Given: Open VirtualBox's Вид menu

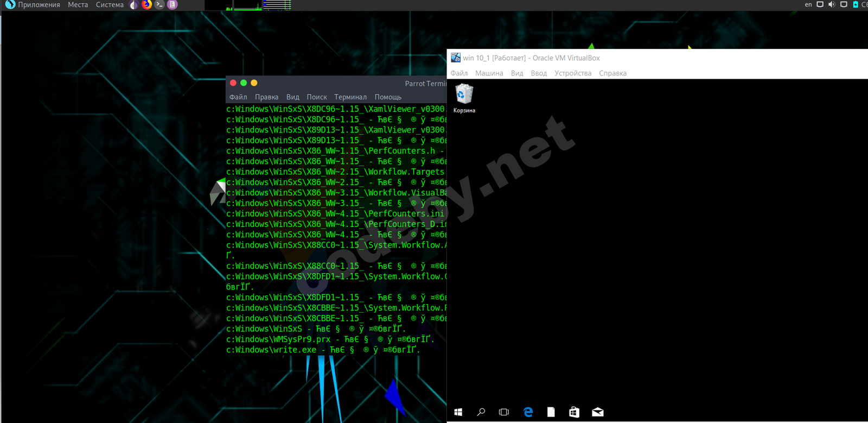Looking at the screenshot, I should click(517, 73).
